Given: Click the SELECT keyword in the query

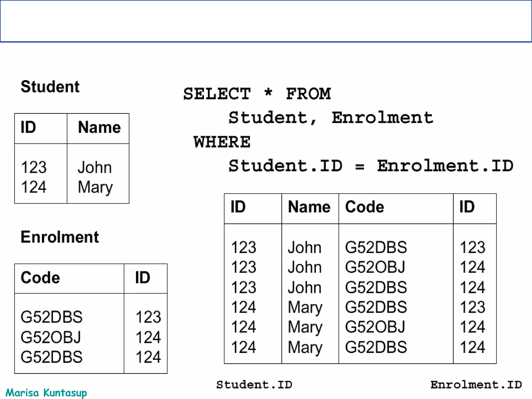Looking at the screenshot, I should pos(217,94).
